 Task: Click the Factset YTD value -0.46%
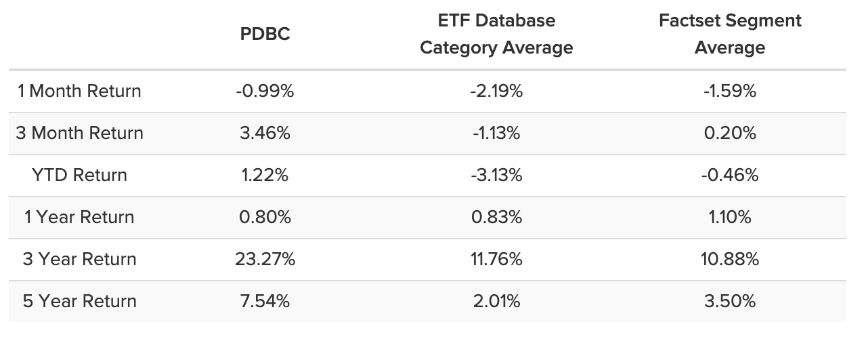pyautogui.click(x=730, y=175)
